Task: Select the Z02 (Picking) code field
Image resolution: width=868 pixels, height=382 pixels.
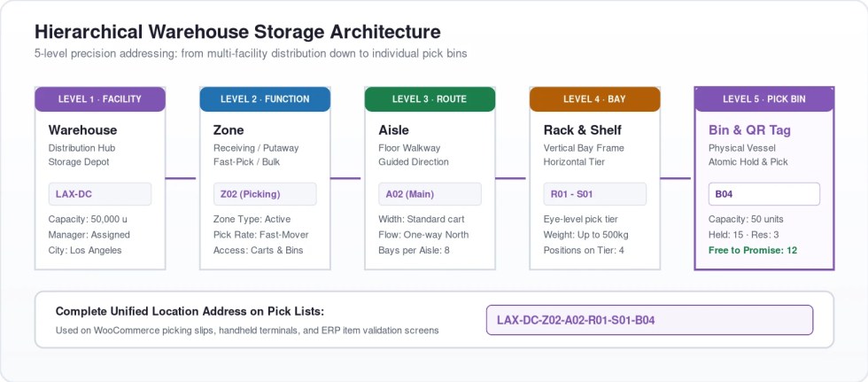Action: [x=265, y=194]
